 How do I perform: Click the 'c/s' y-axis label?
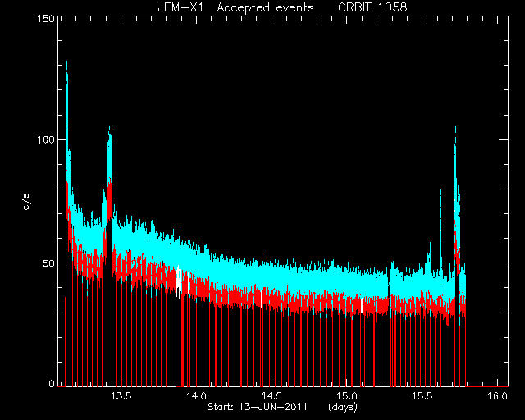27,202
